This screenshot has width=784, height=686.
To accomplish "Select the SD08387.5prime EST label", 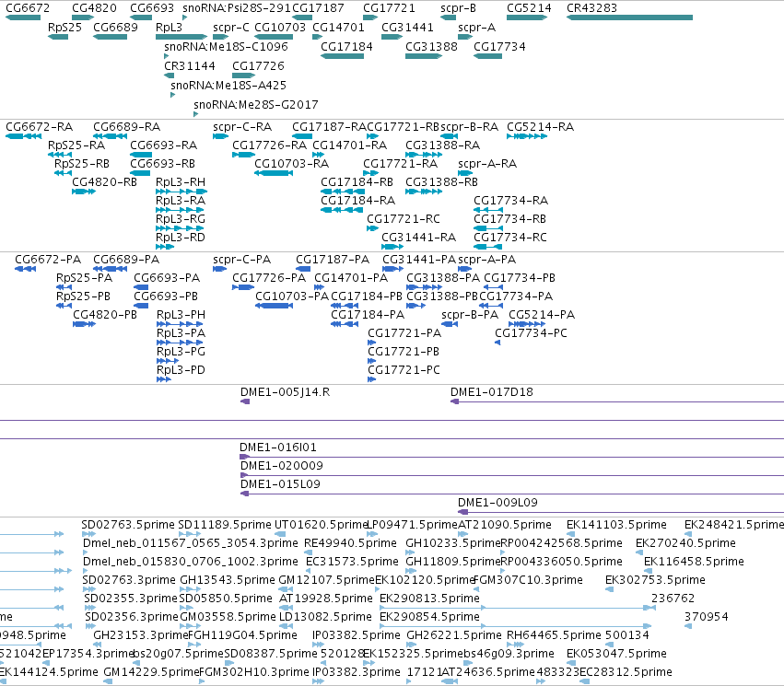I will point(271,654).
